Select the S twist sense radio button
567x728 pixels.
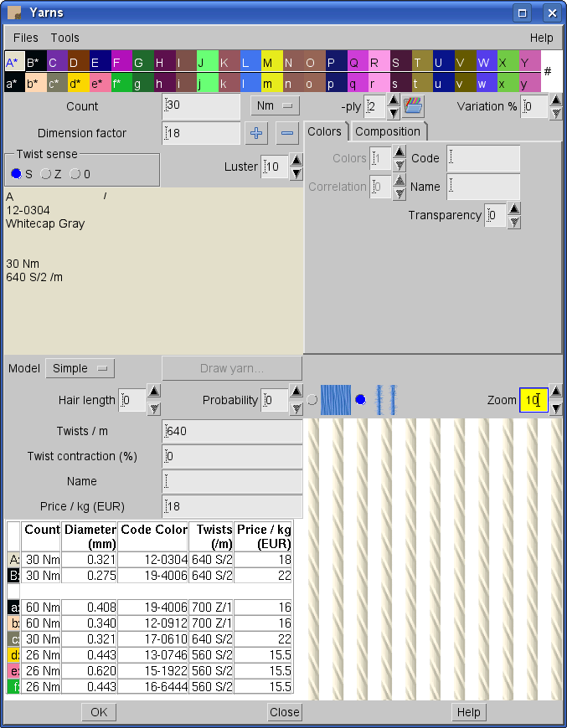tap(17, 173)
